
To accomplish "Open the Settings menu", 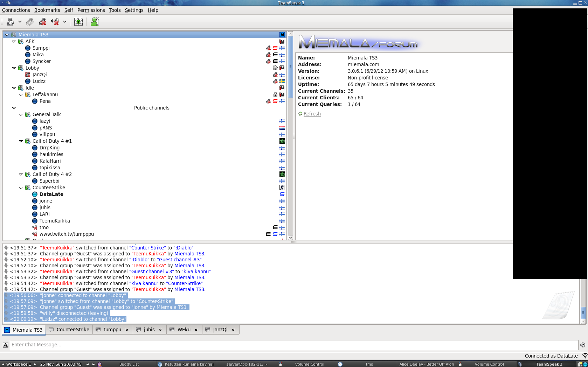I will (134, 10).
